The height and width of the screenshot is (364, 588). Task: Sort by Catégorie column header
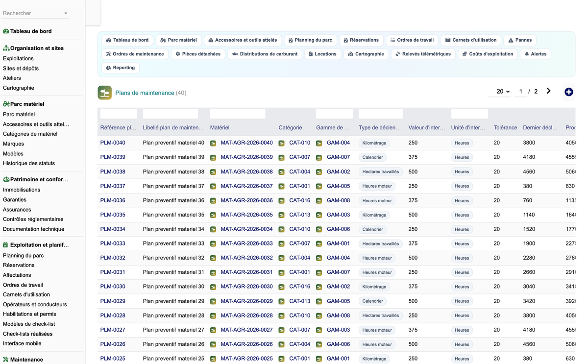coord(291,128)
